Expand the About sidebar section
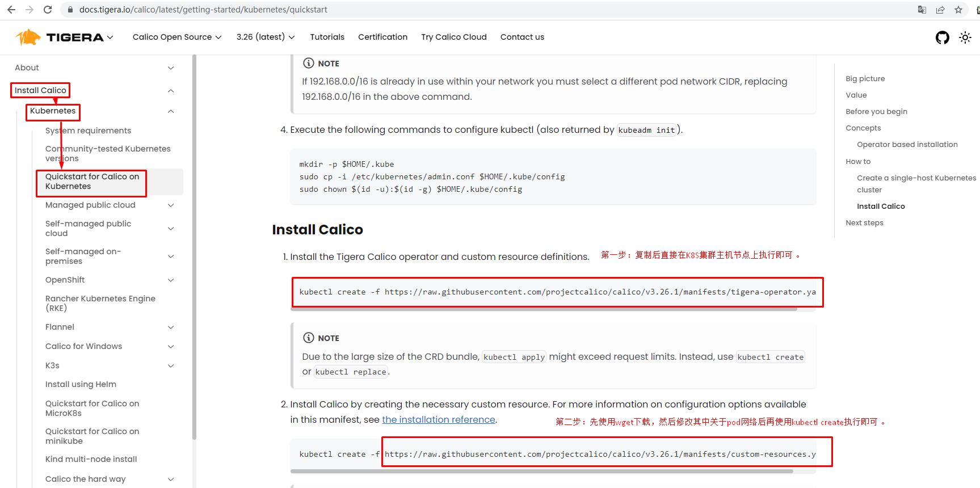This screenshot has height=488, width=980. (171, 68)
